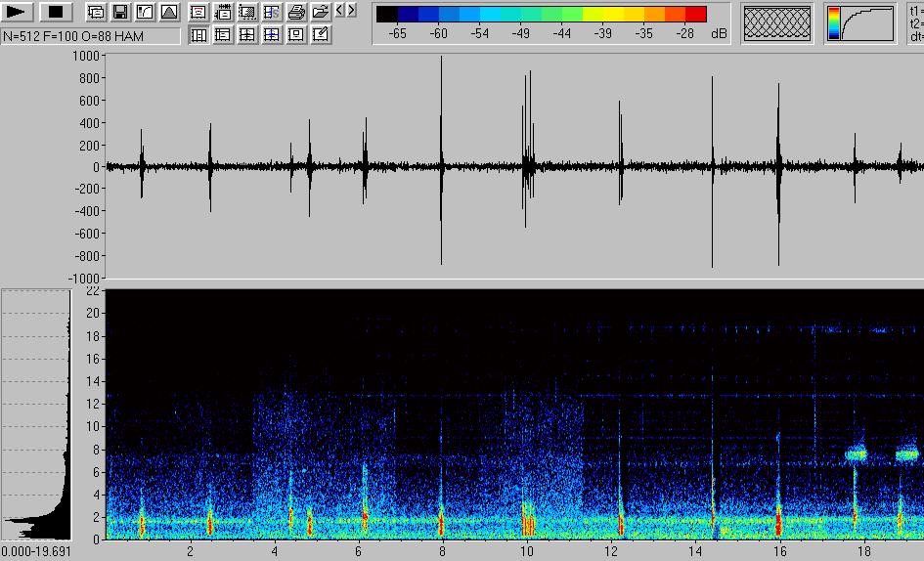Click the 7.5 kHz signal near 18 seconds
Screen dimensions: 924x561
857,454
